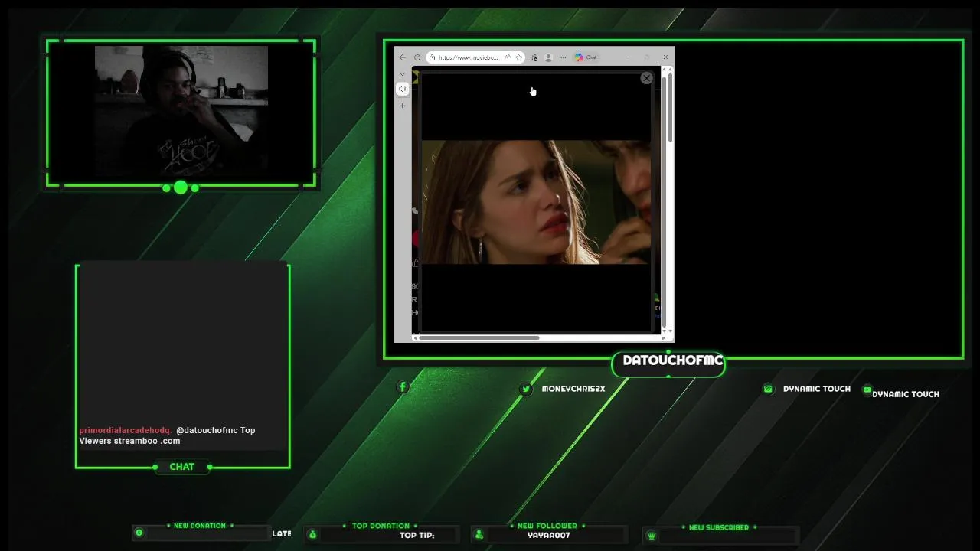The height and width of the screenshot is (551, 980).
Task: Activate the read aloud icon in address bar
Action: [508, 57]
